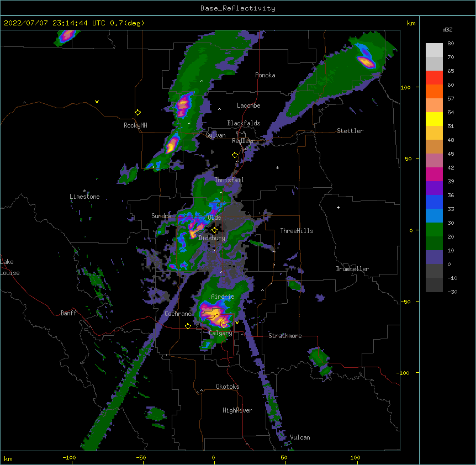The width and height of the screenshot is (476, 465).
Task: Click the 0 tick on right vertical axis
Action: 411,230
